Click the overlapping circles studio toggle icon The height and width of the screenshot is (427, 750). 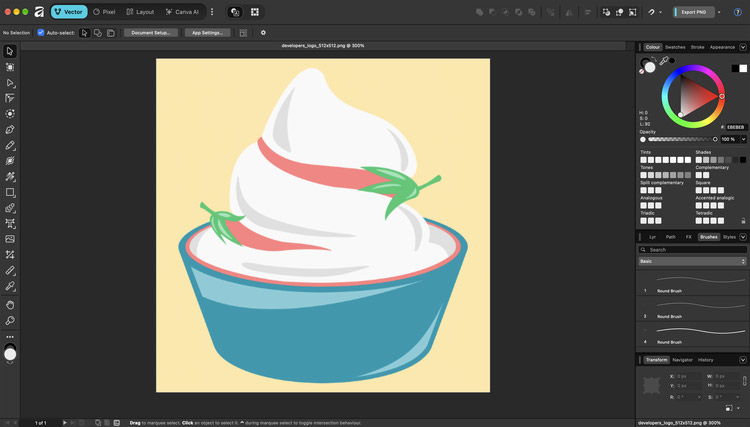(235, 12)
